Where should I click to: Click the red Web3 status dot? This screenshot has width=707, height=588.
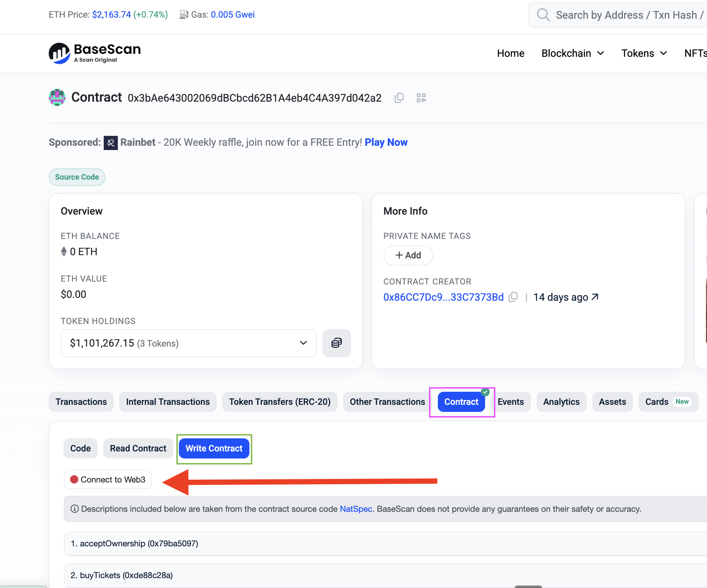tap(74, 479)
